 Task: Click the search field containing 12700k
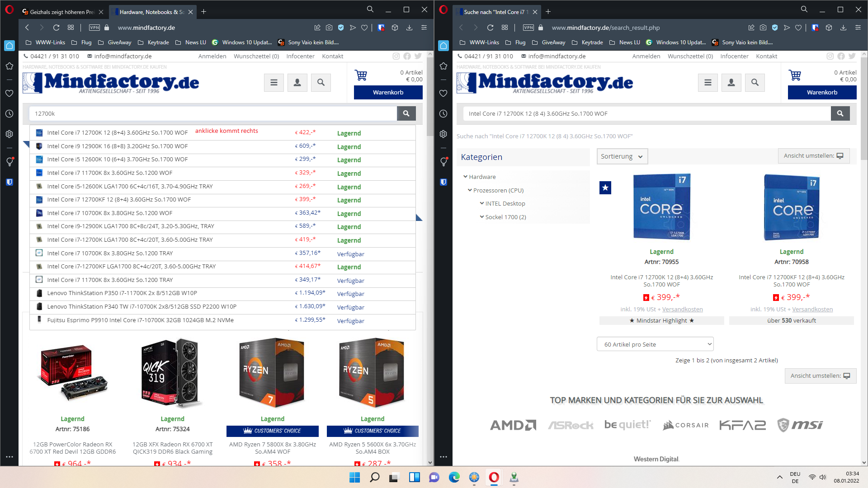(212, 113)
